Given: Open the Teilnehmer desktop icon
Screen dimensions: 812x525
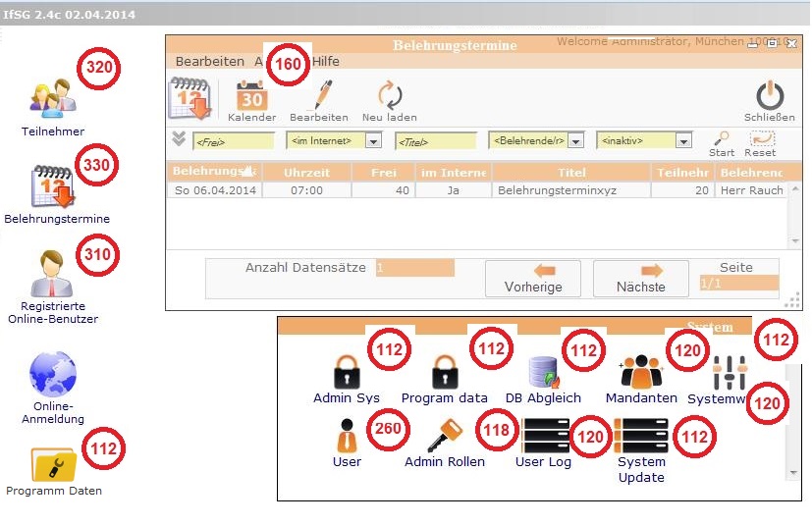Looking at the screenshot, I should point(52,101).
